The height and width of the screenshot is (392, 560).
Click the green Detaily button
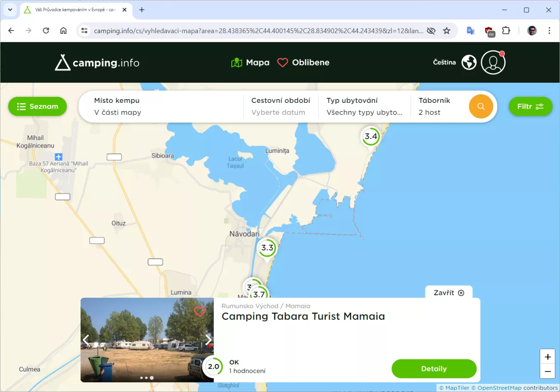(x=434, y=369)
